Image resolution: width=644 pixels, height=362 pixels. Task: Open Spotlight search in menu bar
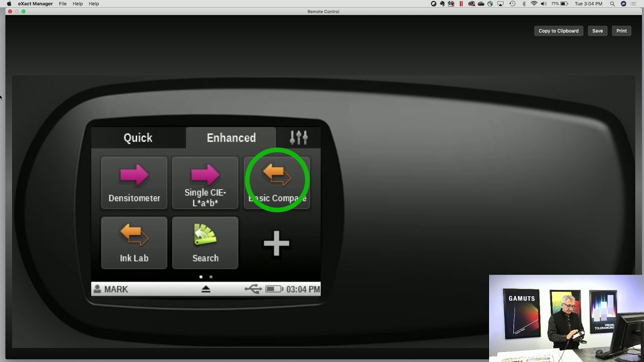pos(612,4)
